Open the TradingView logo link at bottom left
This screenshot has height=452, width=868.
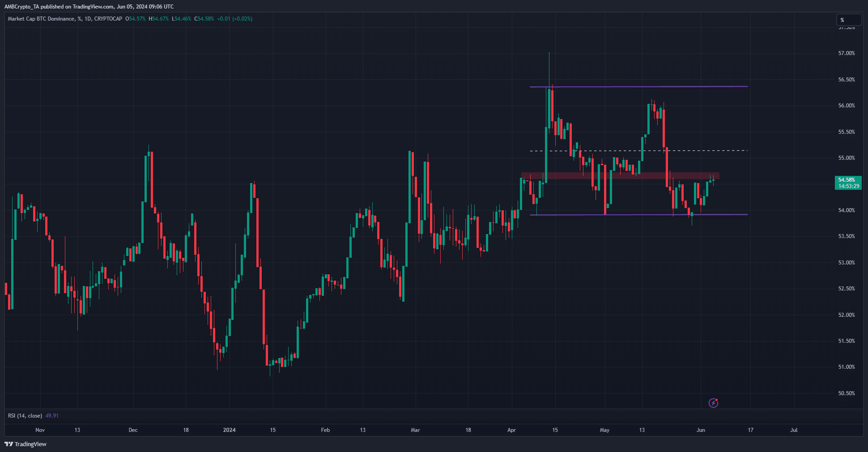[26, 444]
